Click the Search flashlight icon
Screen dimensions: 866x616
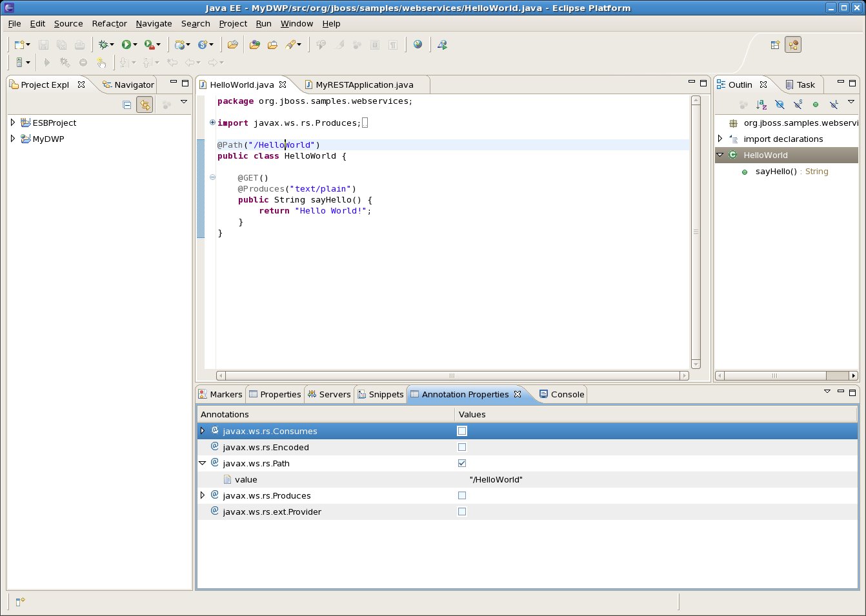(291, 45)
